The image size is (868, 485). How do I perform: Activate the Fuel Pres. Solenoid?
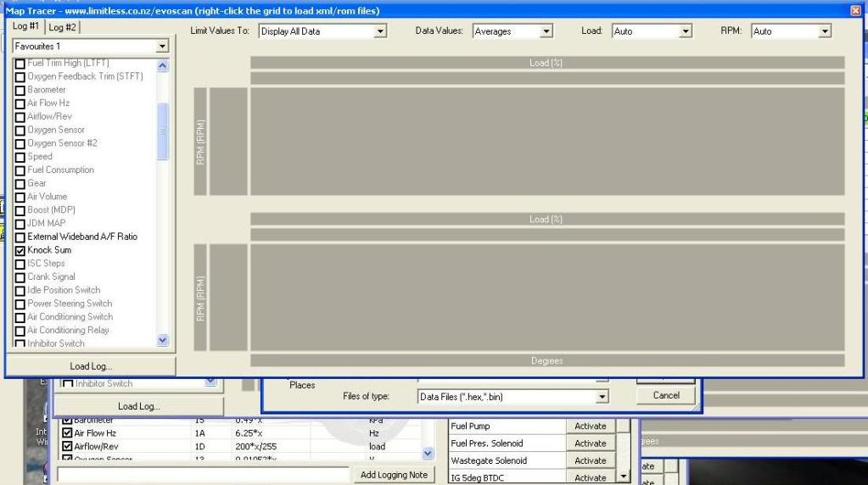590,443
